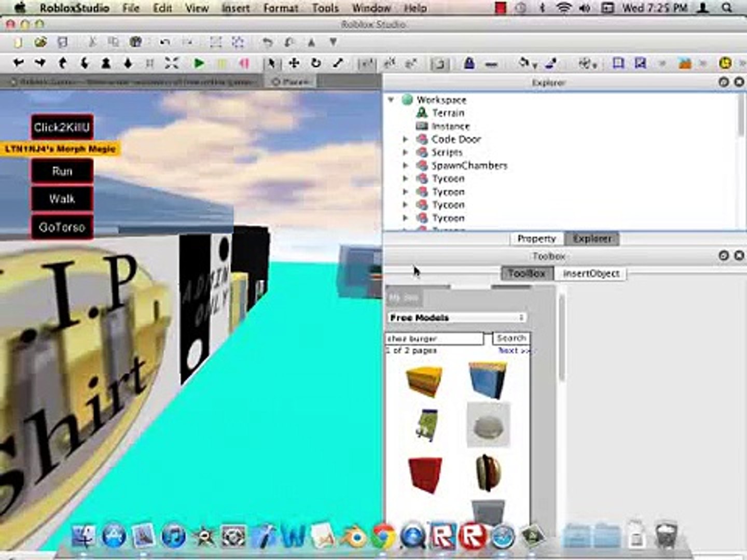Open the Insert menu
Image resolution: width=747 pixels, height=560 pixels.
(236, 8)
